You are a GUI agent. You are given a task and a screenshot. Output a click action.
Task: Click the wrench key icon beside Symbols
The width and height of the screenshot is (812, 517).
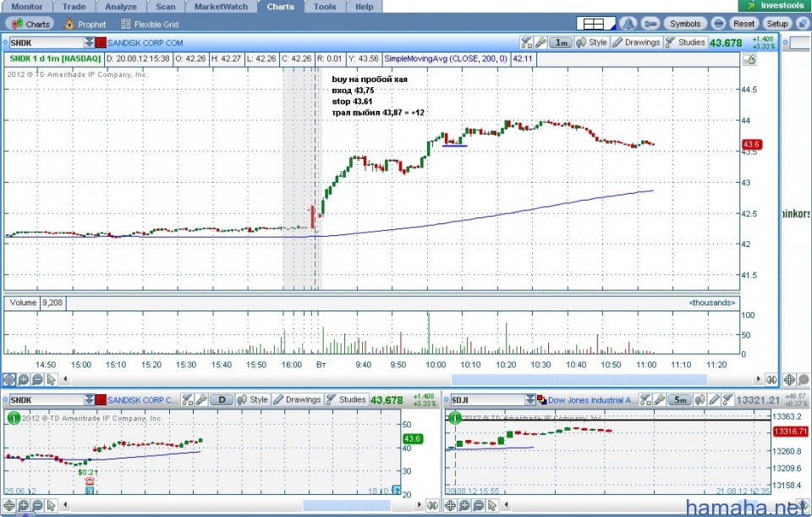650,24
